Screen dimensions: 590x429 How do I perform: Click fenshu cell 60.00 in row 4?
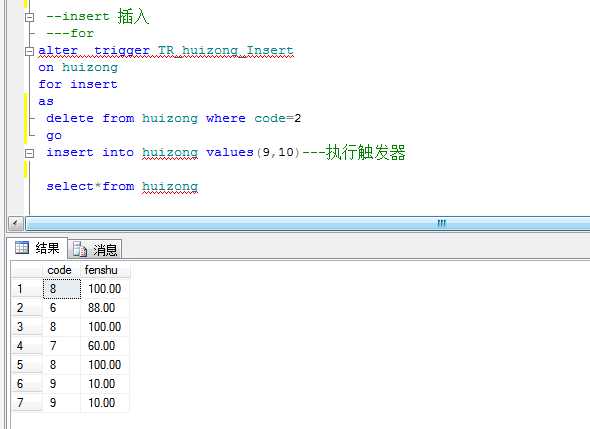105,345
